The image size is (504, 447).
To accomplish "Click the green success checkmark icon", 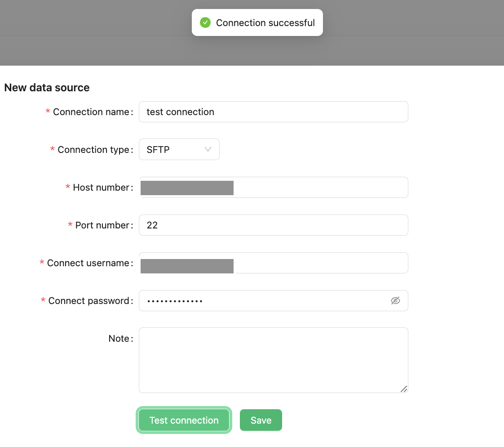I will [x=205, y=22].
